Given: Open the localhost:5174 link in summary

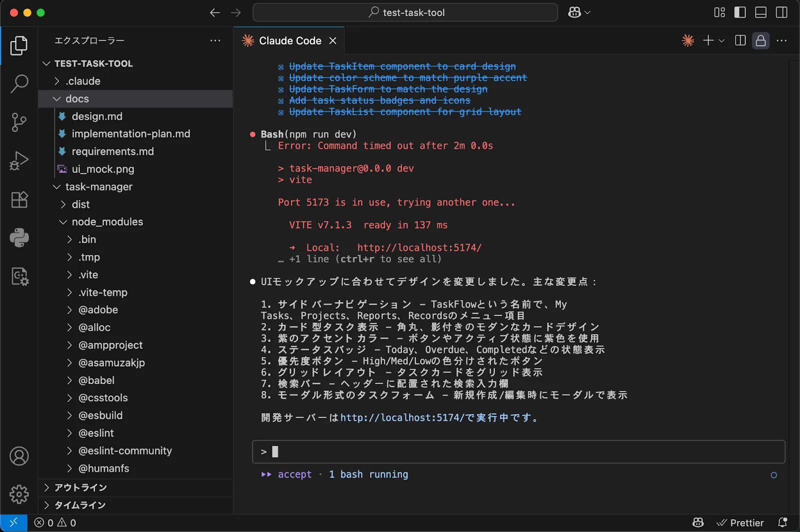Looking at the screenshot, I should click(x=402, y=417).
